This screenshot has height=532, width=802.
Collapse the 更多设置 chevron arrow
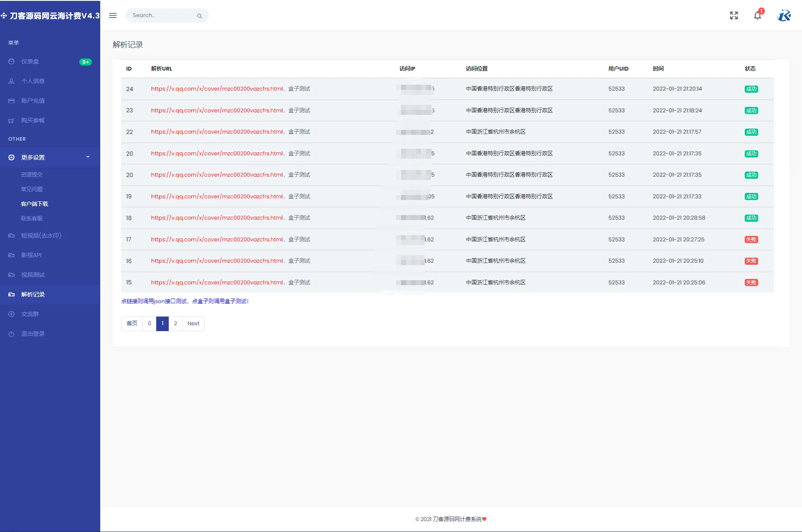[x=88, y=157]
